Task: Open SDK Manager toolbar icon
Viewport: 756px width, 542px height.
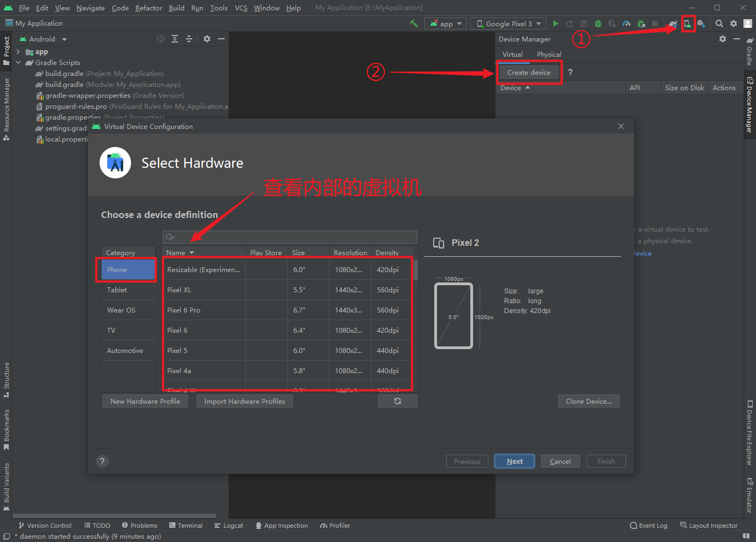Action: pyautogui.click(x=701, y=23)
